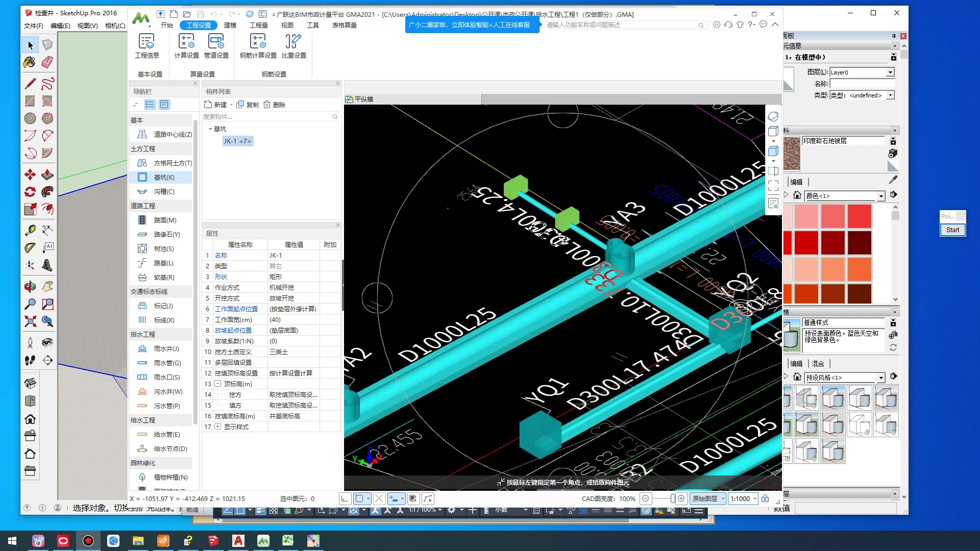Select the SketchUp Eraser tool
Image resolution: width=980 pixels, height=551 pixels.
(47, 62)
